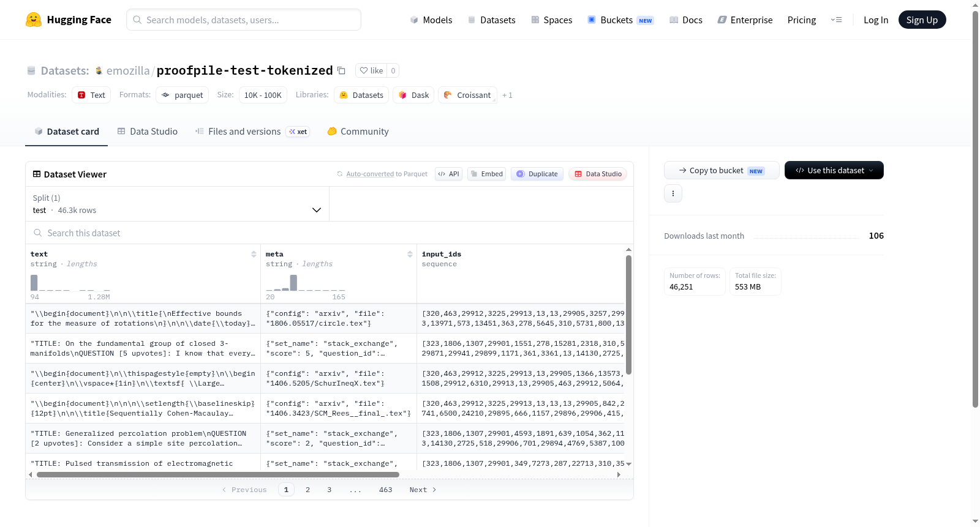The image size is (980, 527).
Task: Open the Use this dataset dropdown
Action: pos(834,170)
